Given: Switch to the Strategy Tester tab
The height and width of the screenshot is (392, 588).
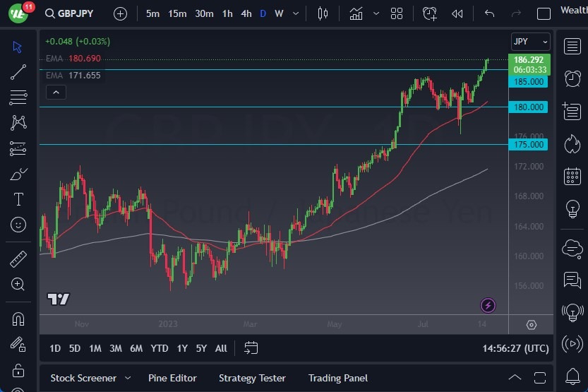Looking at the screenshot, I should pos(252,378).
